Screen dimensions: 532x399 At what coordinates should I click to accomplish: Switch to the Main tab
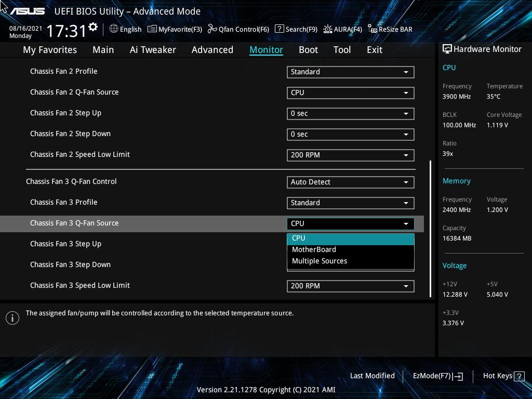103,50
